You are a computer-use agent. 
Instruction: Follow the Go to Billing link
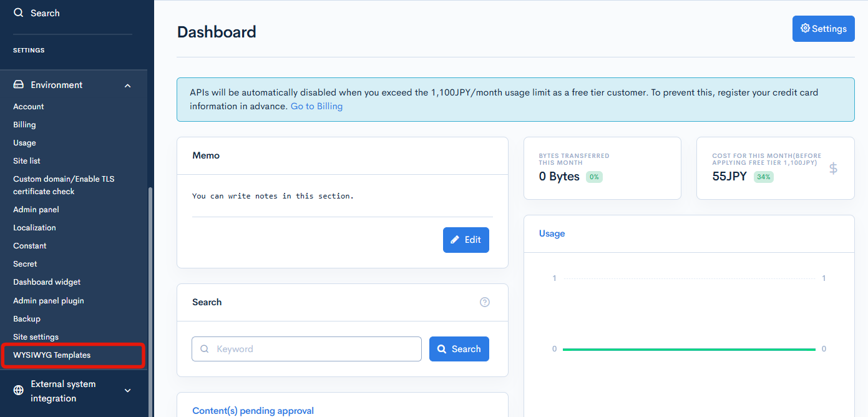[316, 106]
